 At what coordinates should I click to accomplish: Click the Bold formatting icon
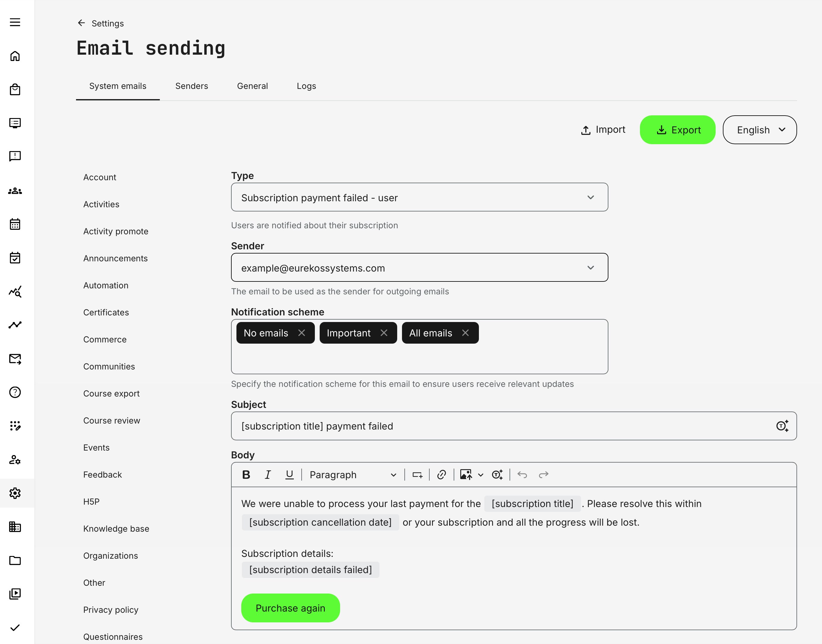click(246, 475)
